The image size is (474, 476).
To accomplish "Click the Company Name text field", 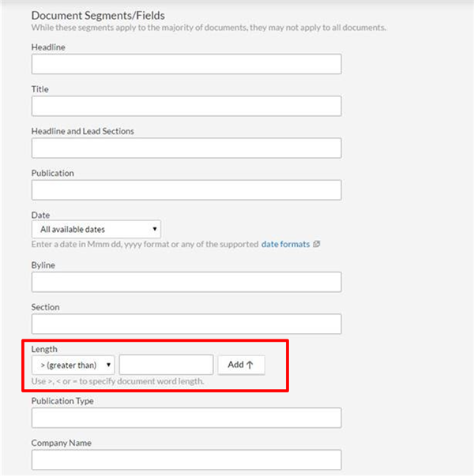I will [186, 459].
